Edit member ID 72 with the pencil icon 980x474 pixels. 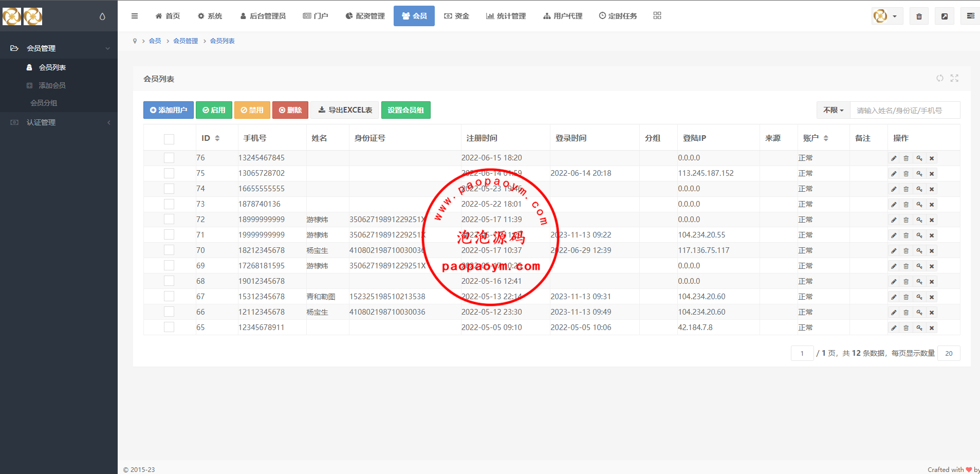894,220
